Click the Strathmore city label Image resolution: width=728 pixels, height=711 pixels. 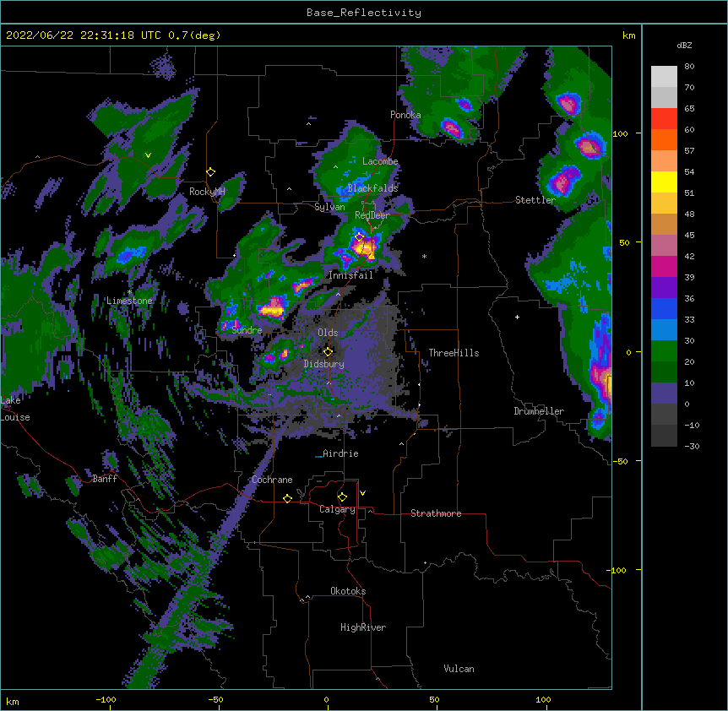tap(436, 513)
